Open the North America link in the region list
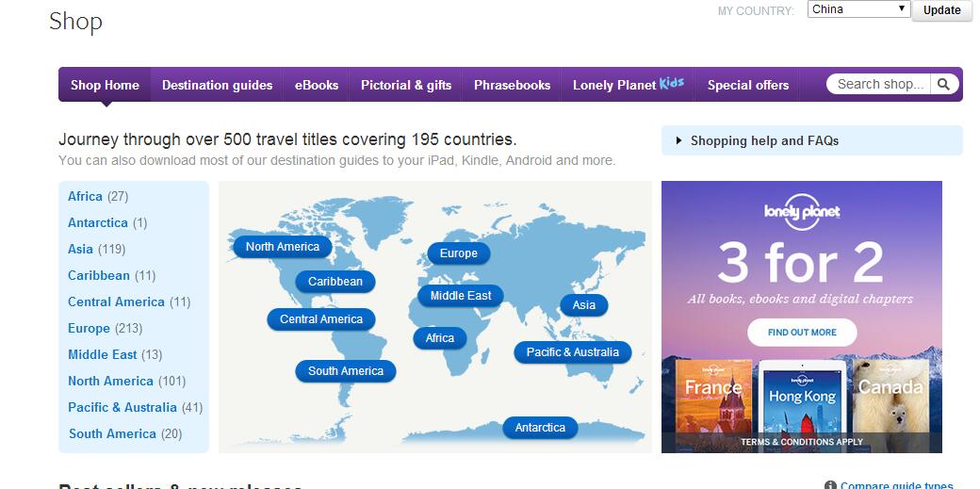 pyautogui.click(x=110, y=381)
